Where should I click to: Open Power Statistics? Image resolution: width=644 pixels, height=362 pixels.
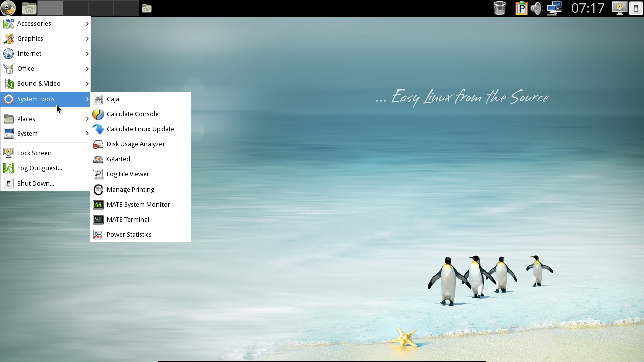point(140,234)
